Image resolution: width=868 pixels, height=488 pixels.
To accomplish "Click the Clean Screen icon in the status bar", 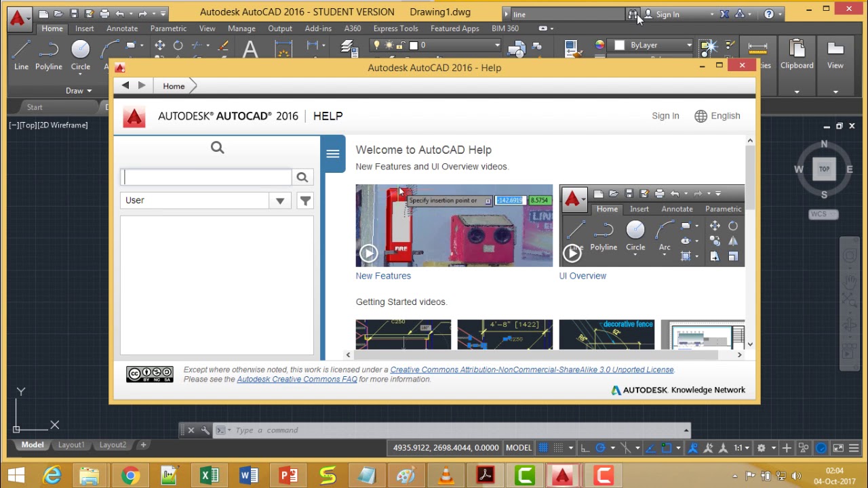I will (x=838, y=448).
